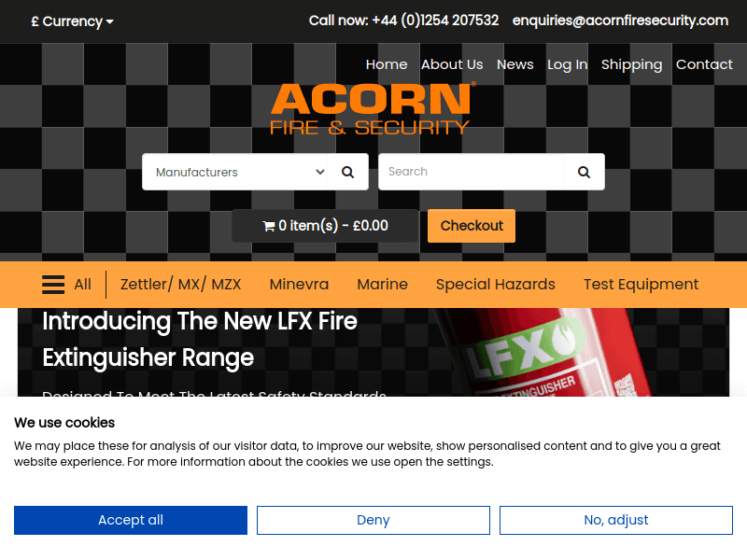The height and width of the screenshot is (560, 747).
Task: Click the Checkout button
Action: tap(471, 225)
